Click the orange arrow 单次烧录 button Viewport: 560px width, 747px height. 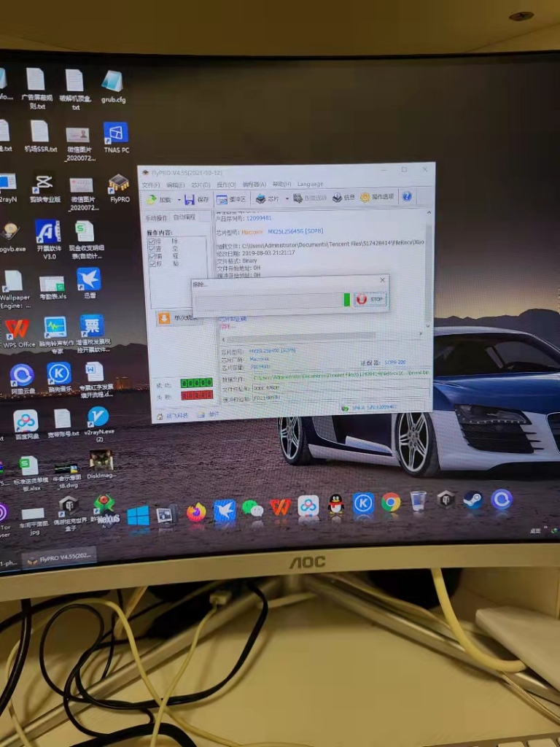pos(179,318)
